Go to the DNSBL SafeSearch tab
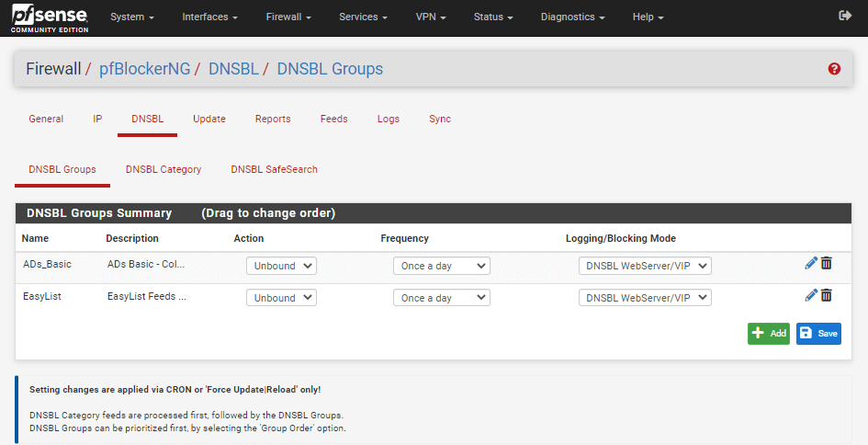 pyautogui.click(x=274, y=169)
